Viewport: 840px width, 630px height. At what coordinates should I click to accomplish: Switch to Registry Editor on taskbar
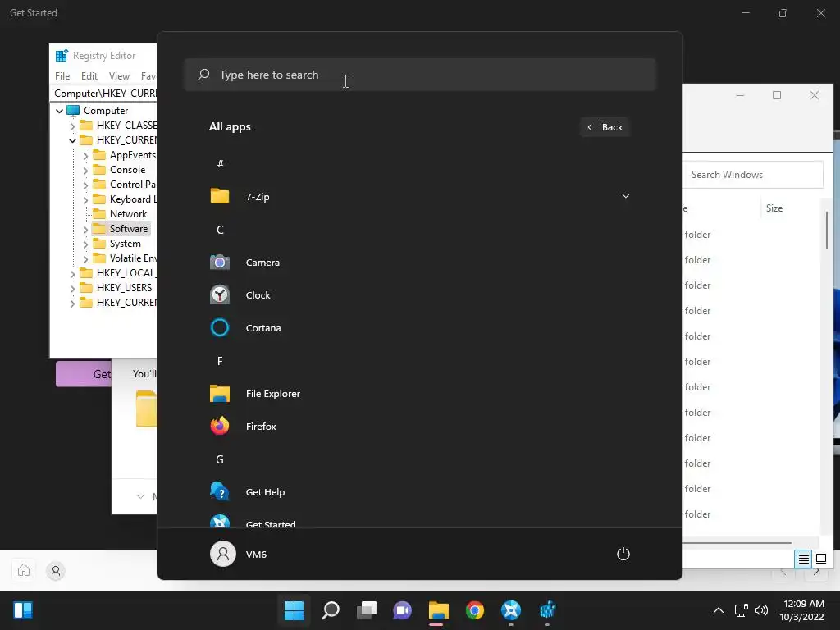click(x=547, y=610)
